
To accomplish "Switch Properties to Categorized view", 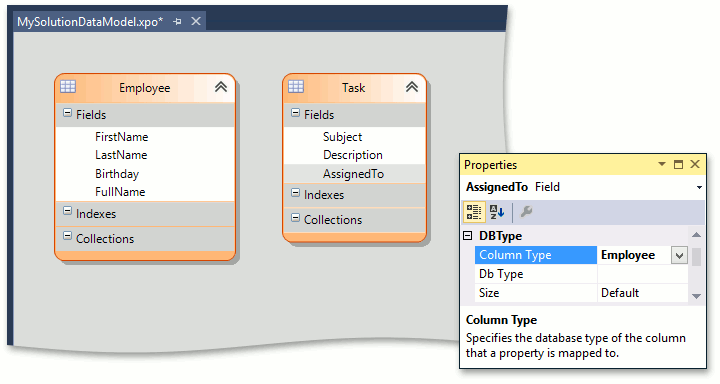I will pyautogui.click(x=473, y=212).
